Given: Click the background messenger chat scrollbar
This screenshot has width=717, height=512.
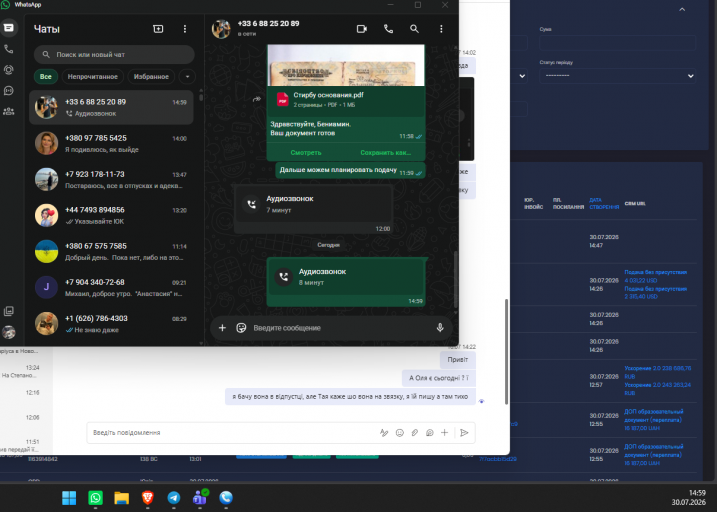Looking at the screenshot, I should click(x=506, y=352).
